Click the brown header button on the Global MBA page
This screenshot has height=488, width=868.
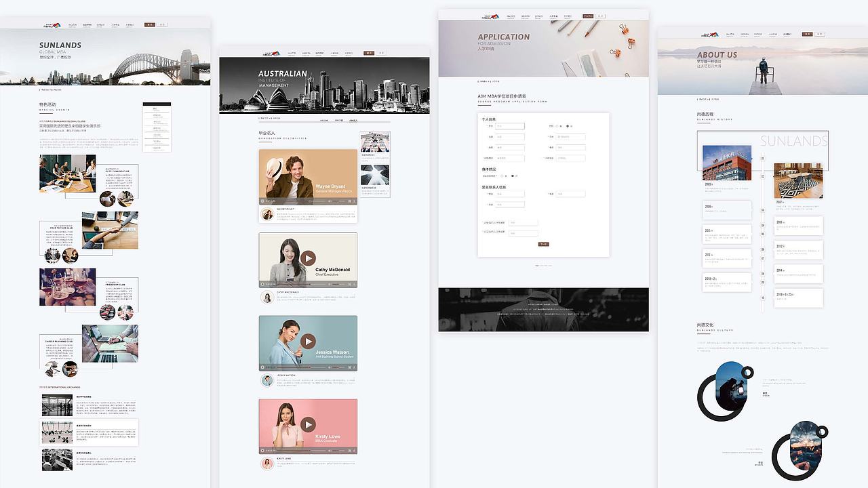coord(150,24)
